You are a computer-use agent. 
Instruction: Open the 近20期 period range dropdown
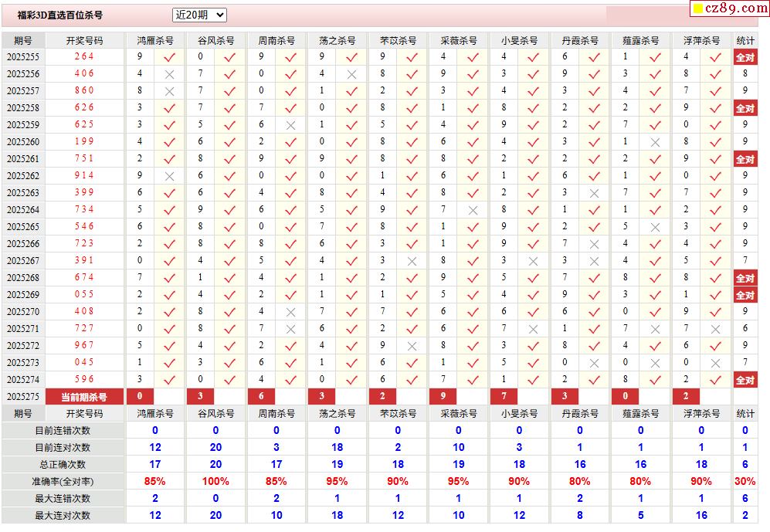point(199,15)
